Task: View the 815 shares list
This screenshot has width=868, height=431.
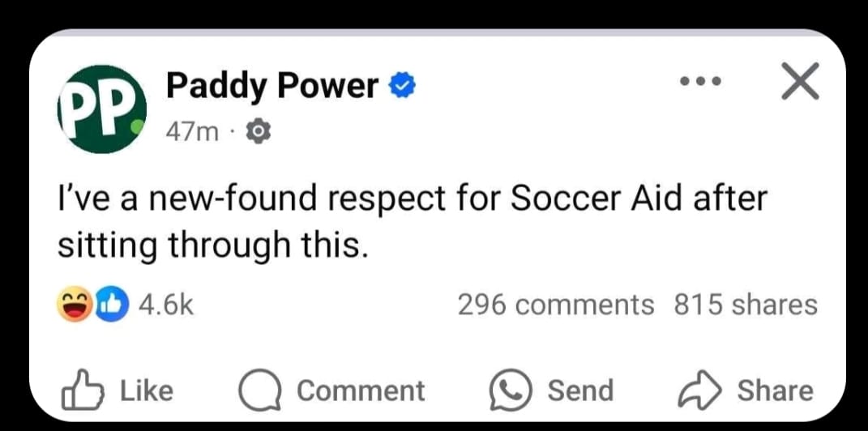Action: click(746, 305)
